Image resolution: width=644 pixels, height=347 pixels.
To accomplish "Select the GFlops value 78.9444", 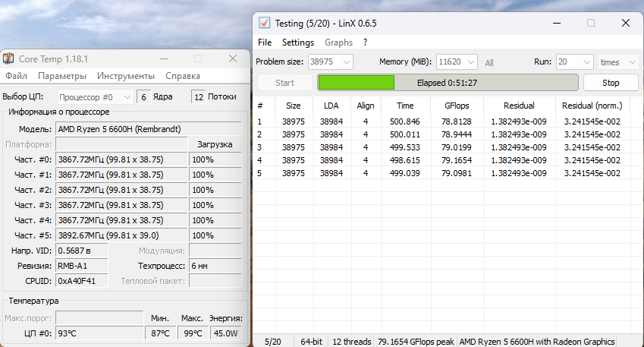I will coord(457,134).
